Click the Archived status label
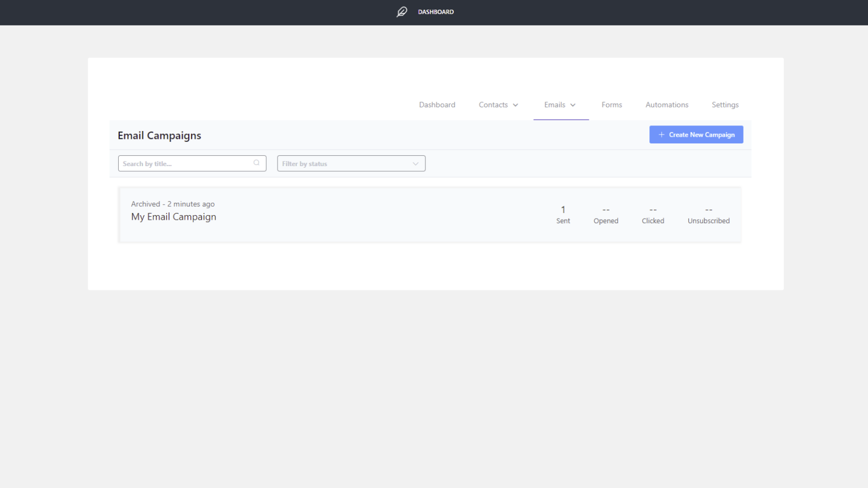 coord(146,204)
